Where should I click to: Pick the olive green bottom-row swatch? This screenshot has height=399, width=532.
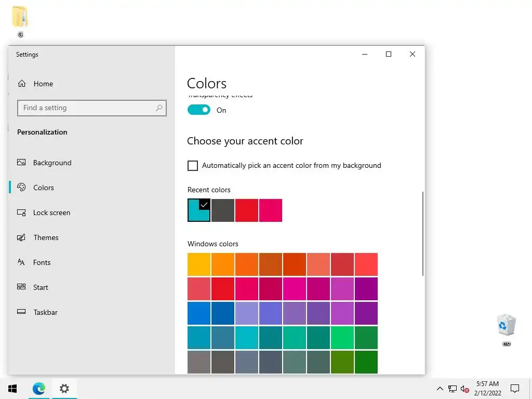tap(342, 362)
